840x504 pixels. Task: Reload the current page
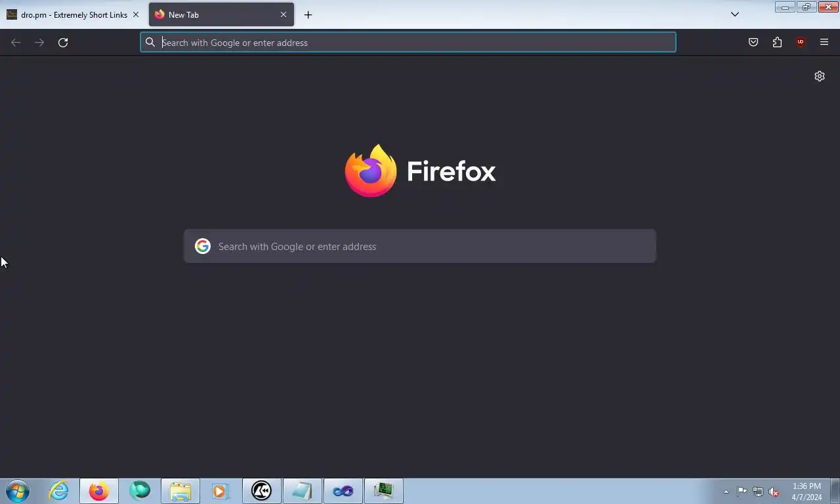pyautogui.click(x=63, y=43)
